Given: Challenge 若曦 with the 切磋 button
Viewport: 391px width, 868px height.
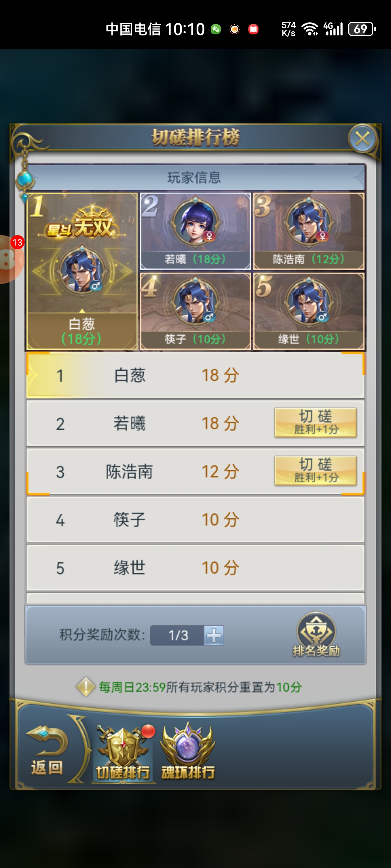Looking at the screenshot, I should tap(316, 423).
